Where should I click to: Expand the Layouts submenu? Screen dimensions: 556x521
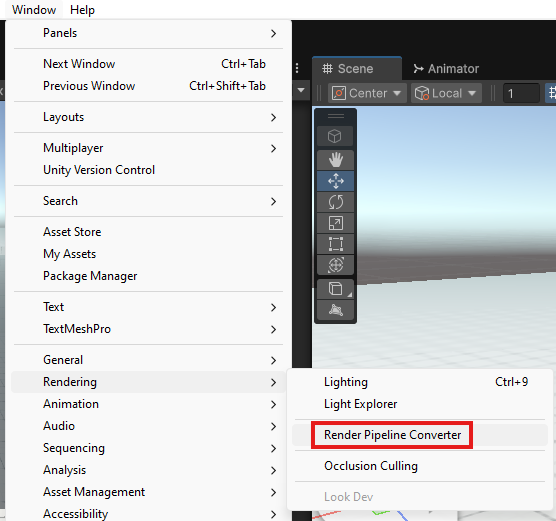pos(148,117)
